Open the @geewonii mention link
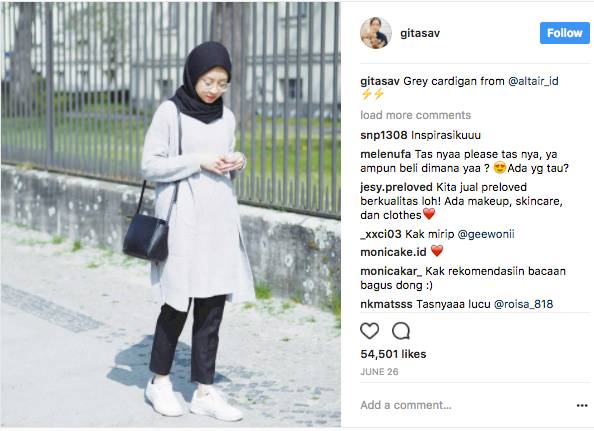Viewport: 594px width, 431px height. tap(486, 234)
